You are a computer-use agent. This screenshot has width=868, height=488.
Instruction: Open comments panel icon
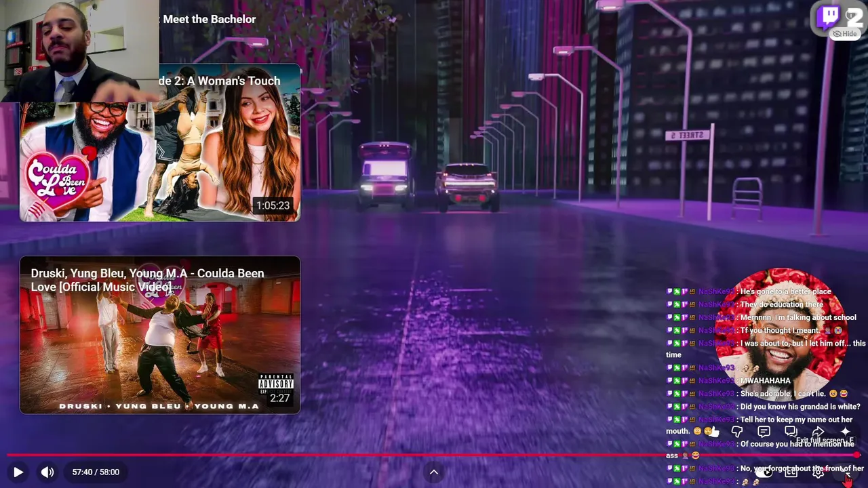[x=764, y=432]
